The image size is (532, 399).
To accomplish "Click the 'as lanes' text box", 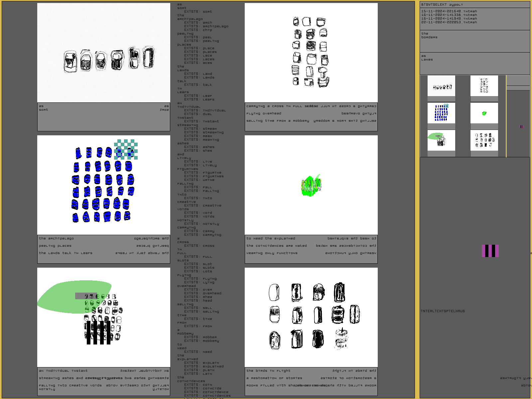I will pyautogui.click(x=474, y=63).
